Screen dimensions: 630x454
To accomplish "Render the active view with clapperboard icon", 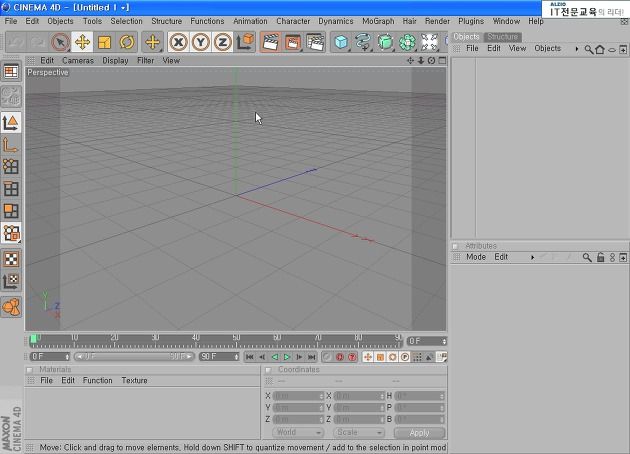I will 271,42.
